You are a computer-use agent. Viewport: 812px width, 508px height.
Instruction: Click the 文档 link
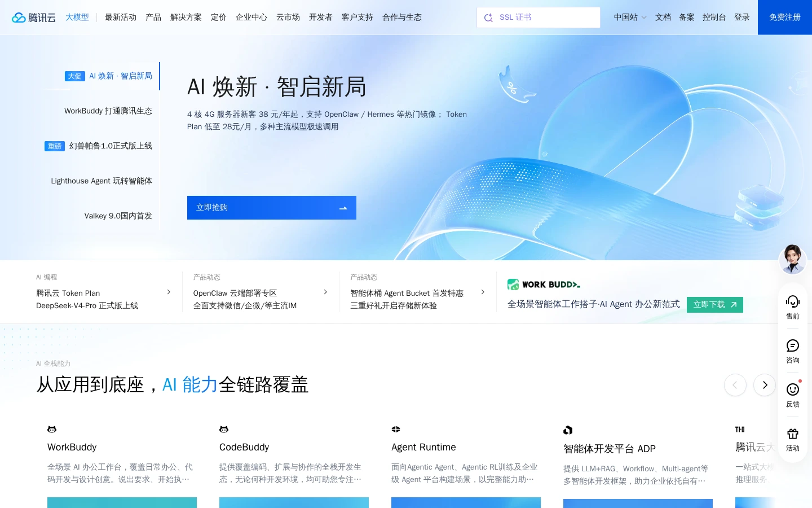click(x=663, y=17)
